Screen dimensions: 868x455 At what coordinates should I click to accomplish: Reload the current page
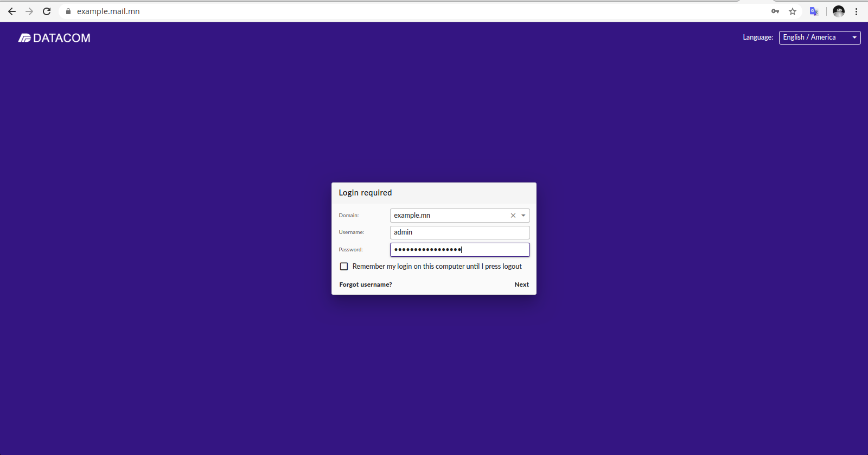pos(47,11)
